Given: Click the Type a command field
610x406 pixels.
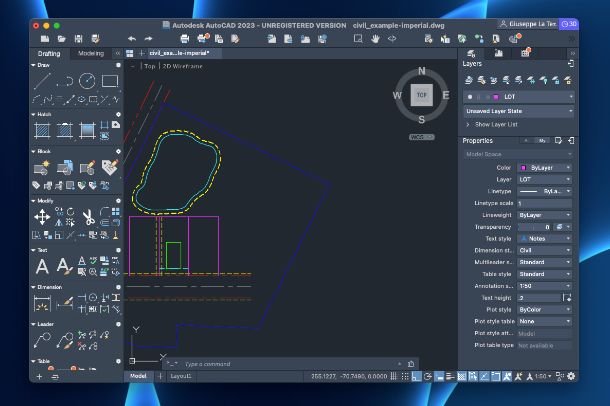Looking at the screenshot, I should click(x=288, y=364).
